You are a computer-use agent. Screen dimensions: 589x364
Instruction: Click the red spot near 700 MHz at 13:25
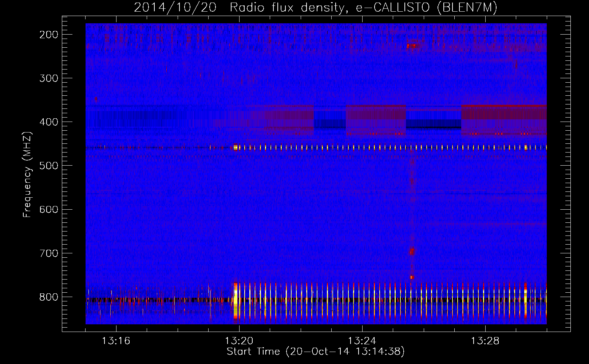412,251
